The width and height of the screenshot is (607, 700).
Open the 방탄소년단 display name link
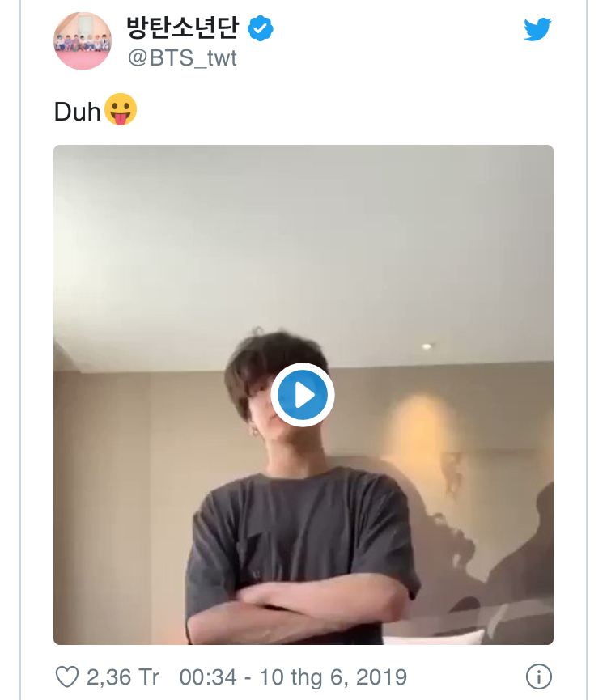coord(182,29)
